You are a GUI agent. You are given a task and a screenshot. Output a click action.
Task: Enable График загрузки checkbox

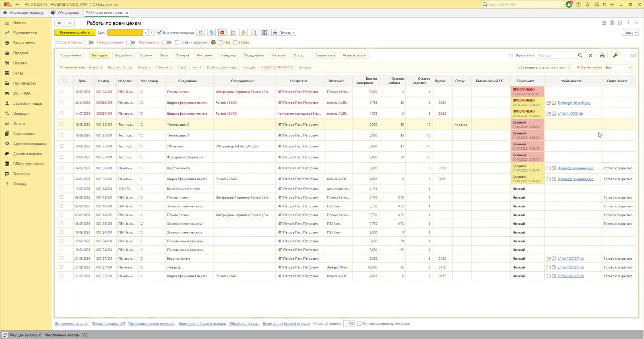(x=177, y=42)
